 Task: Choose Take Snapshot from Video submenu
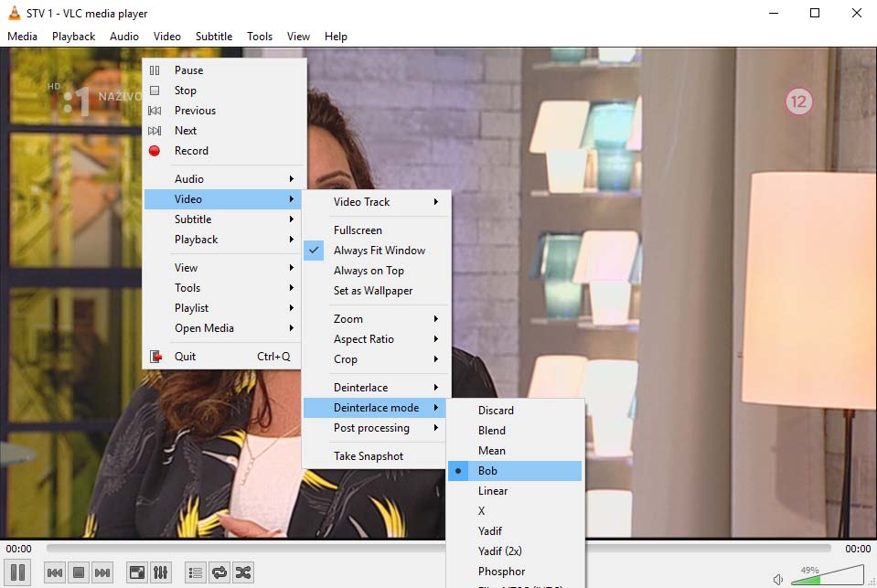click(374, 456)
